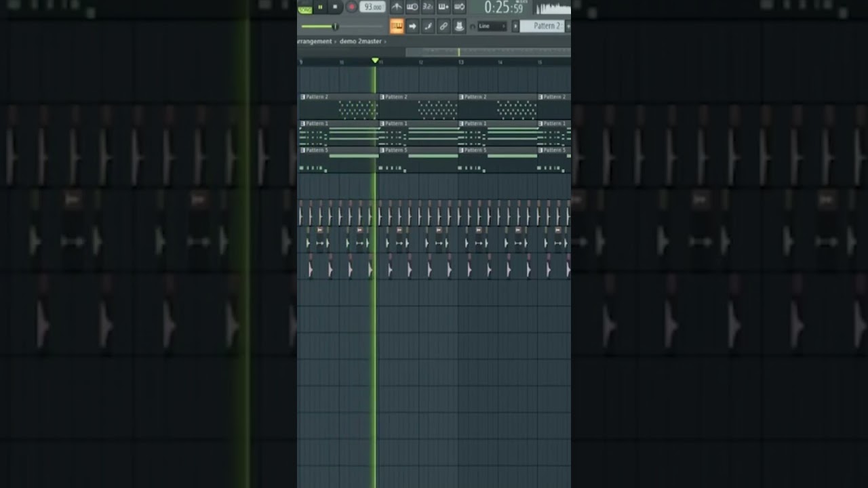Add new pattern with plus button
The width and height of the screenshot is (868, 488).
pos(568,26)
